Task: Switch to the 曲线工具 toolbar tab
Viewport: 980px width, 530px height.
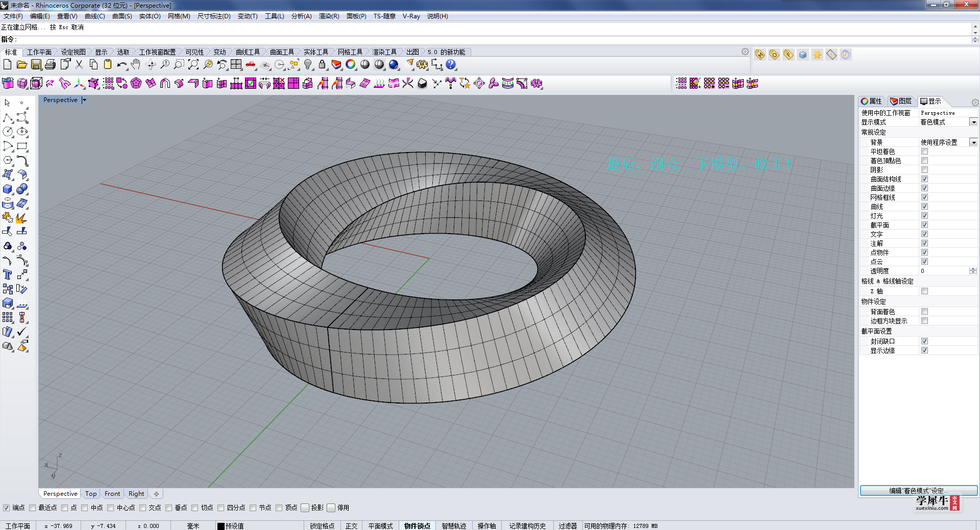Action: coord(248,52)
